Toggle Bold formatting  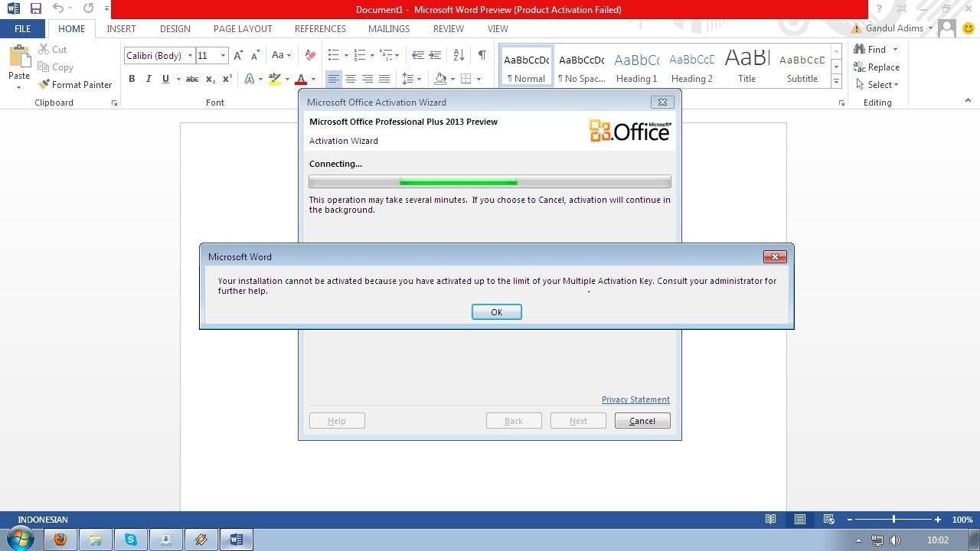click(x=132, y=79)
